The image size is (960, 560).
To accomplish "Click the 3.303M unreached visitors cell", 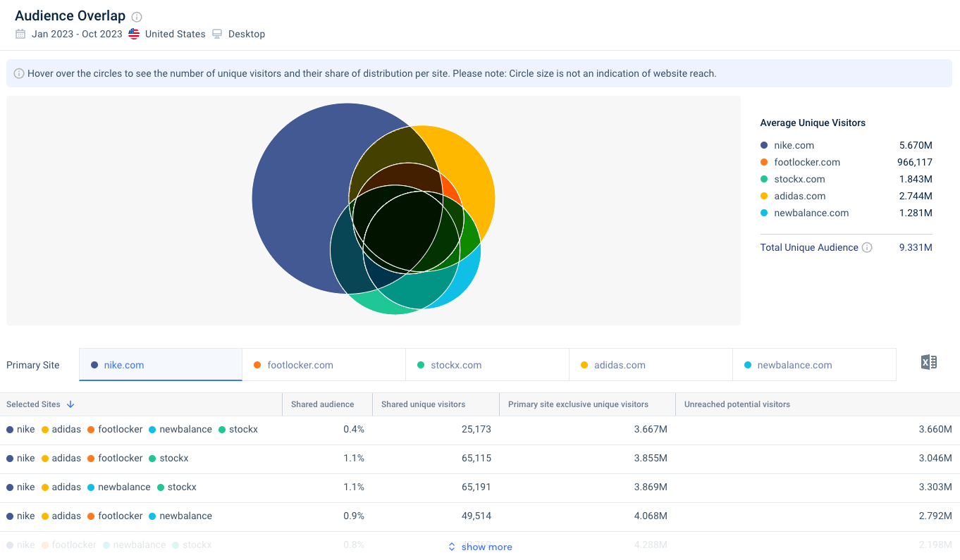I will pos(935,487).
